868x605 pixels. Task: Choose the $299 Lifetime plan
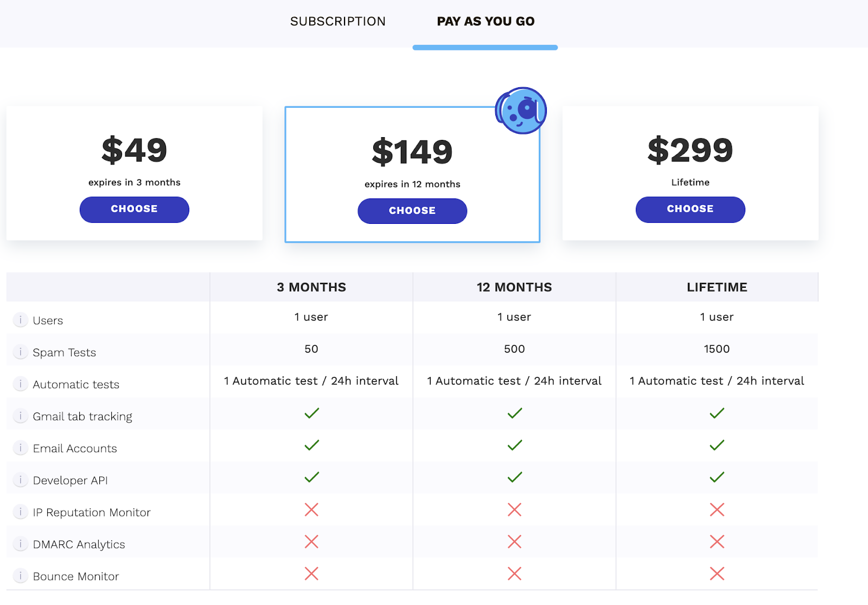[690, 209]
